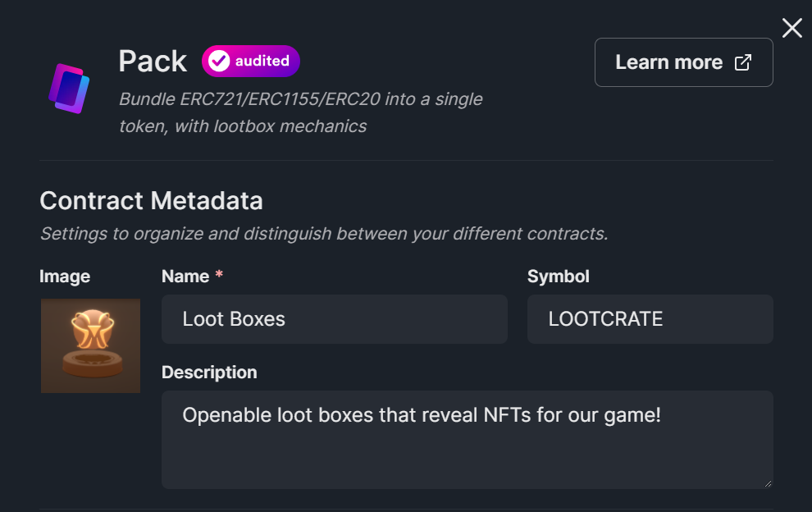Dismiss the dialog with the X button
Viewport: 812px width, 512px height.
click(x=791, y=27)
